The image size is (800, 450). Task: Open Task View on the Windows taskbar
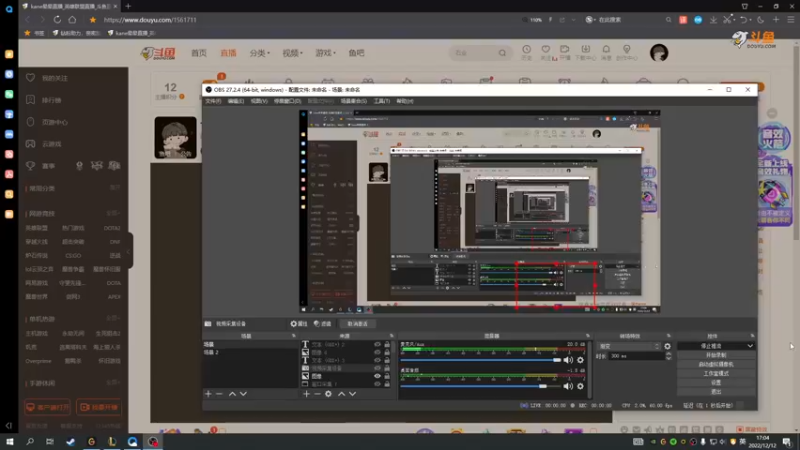point(49,442)
